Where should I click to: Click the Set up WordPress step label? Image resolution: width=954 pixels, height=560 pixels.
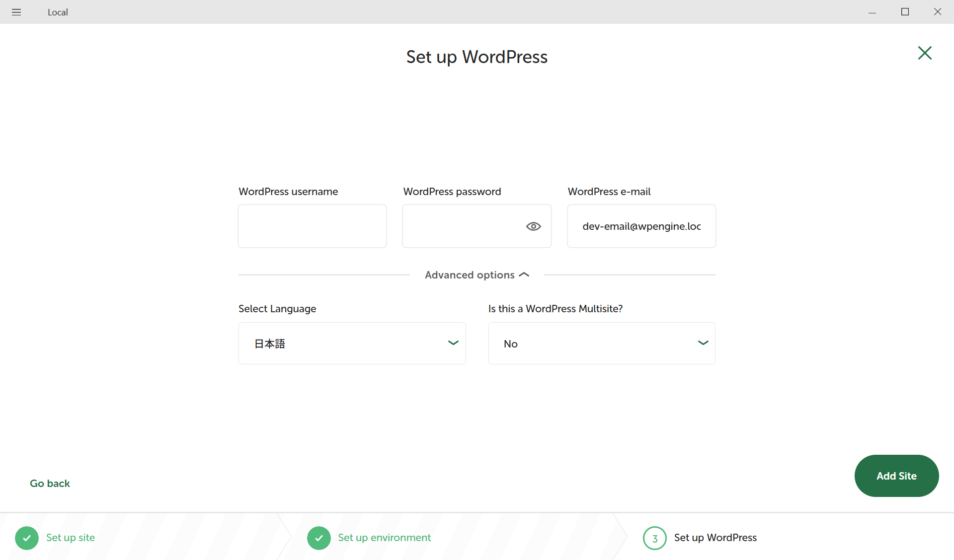[715, 538]
